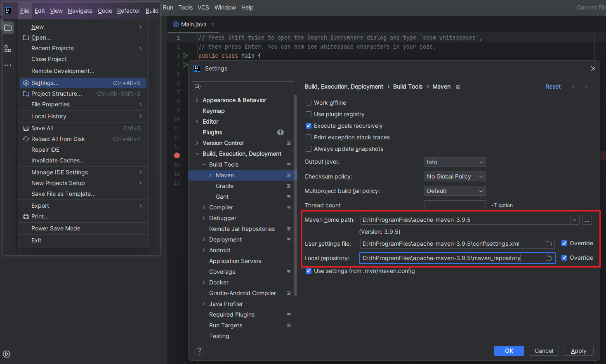Click the IntelliJ logo in the menu bar
The image size is (606, 364).
click(7, 10)
